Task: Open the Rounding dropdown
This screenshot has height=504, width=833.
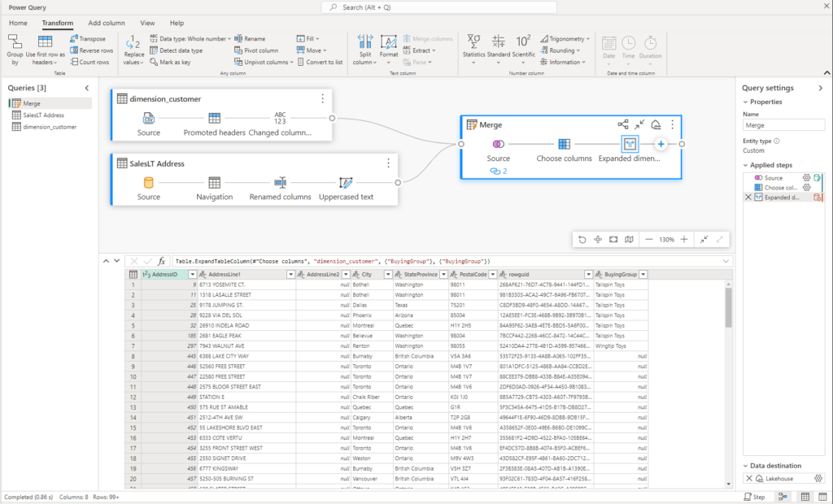Action: point(560,50)
